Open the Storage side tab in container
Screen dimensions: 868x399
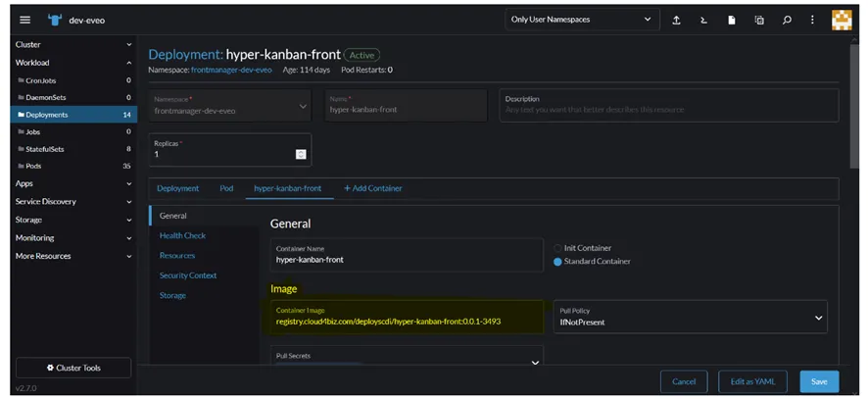coord(172,295)
